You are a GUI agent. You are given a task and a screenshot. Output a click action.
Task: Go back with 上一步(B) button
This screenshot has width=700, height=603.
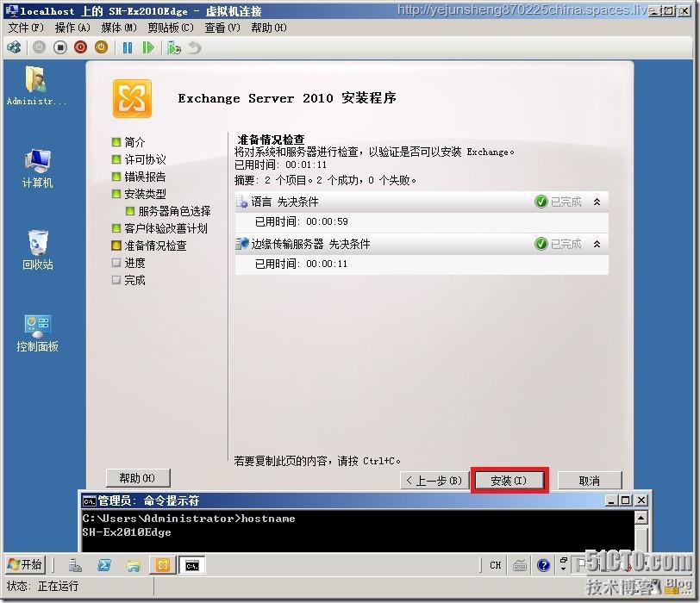point(434,481)
